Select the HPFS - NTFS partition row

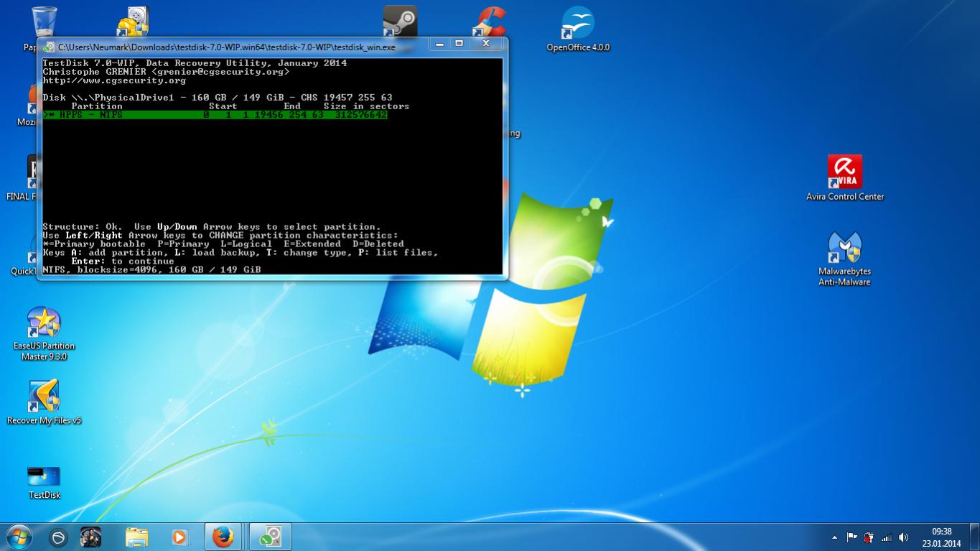pyautogui.click(x=215, y=115)
